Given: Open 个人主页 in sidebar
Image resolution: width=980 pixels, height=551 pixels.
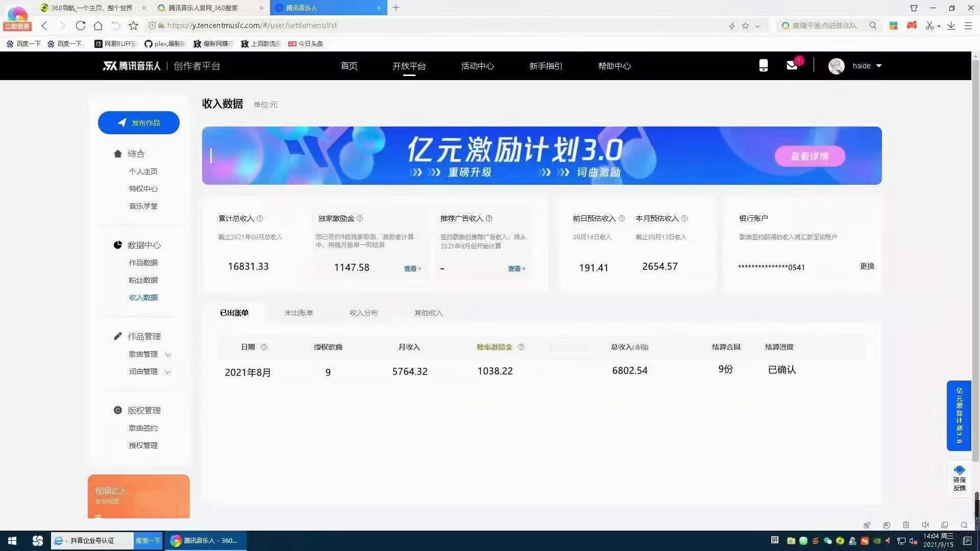Looking at the screenshot, I should 143,171.
